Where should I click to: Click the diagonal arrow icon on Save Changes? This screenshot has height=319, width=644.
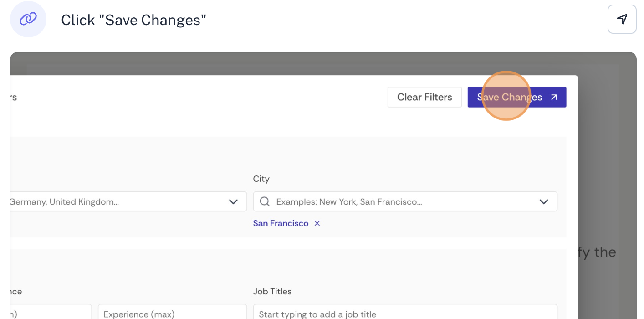[x=554, y=97]
